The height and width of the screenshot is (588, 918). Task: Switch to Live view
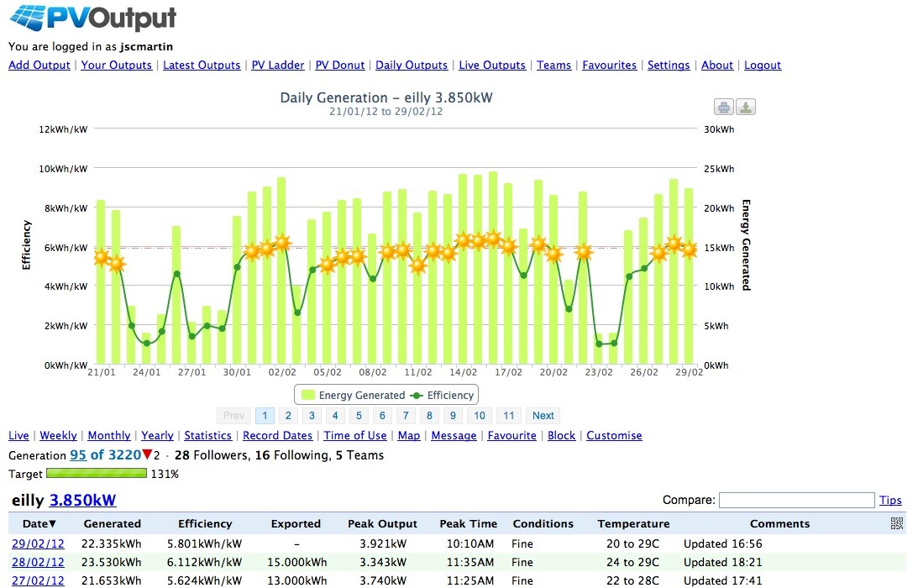[18, 435]
